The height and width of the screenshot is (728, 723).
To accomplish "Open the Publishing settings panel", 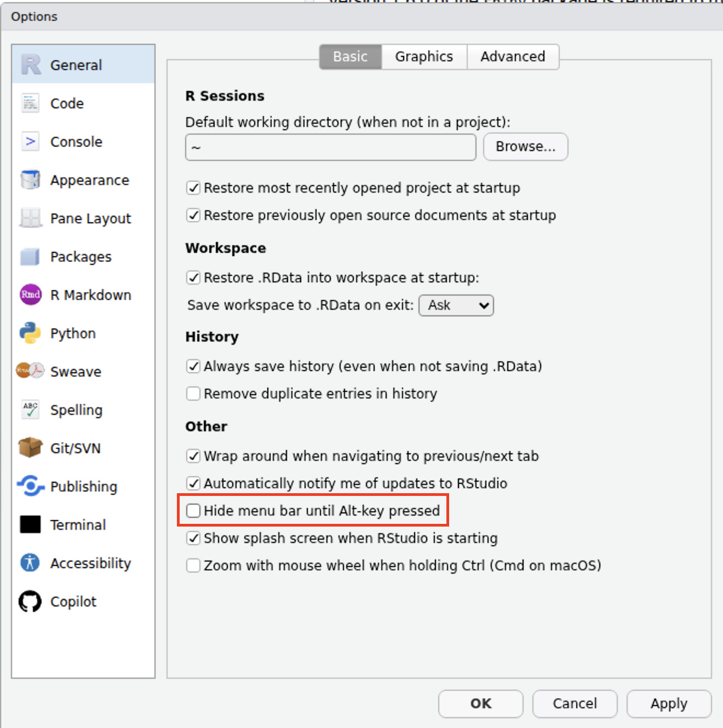I will coord(83,486).
